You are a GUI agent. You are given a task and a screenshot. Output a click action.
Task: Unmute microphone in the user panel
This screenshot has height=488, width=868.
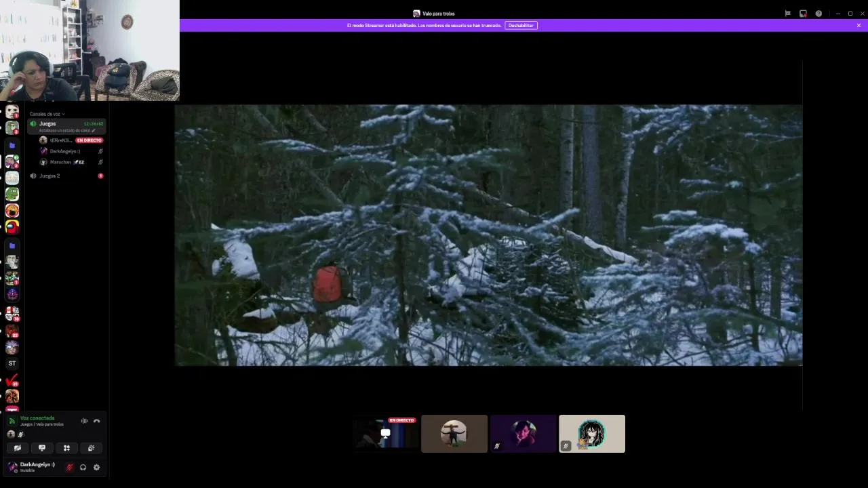69,467
